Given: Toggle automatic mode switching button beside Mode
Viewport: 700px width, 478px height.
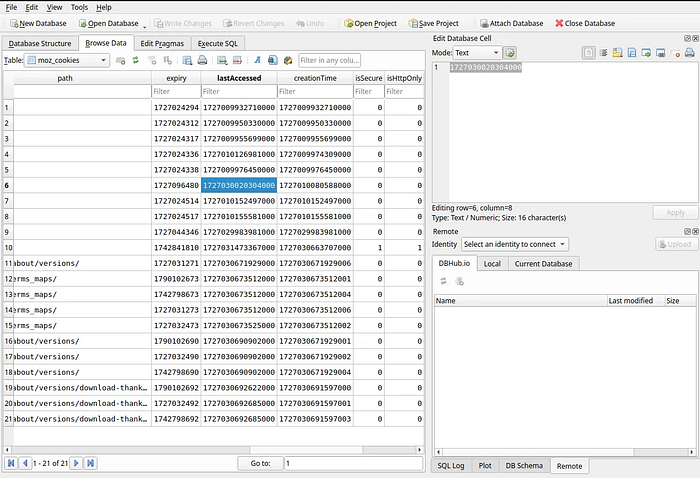Looking at the screenshot, I should point(510,53).
